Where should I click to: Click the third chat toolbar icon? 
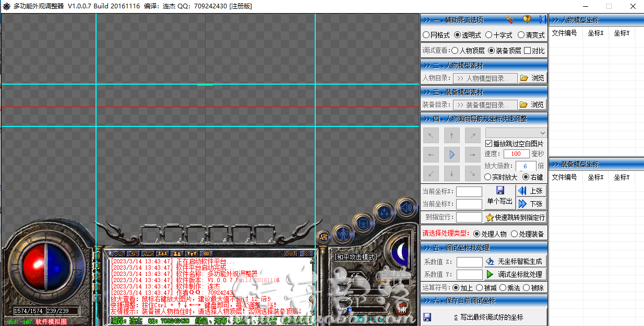click(x=148, y=254)
